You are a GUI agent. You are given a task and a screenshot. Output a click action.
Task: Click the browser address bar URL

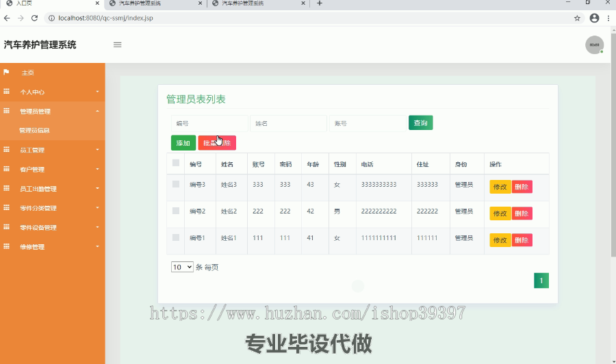pos(105,18)
